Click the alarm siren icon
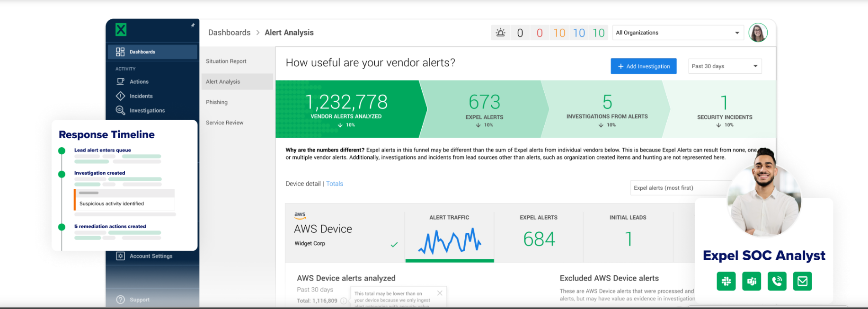 (500, 33)
